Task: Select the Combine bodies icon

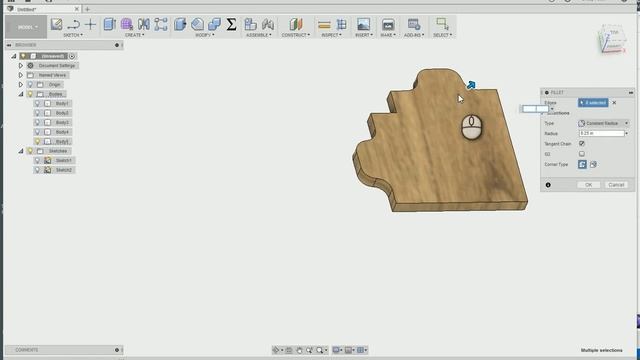Action: click(214, 24)
